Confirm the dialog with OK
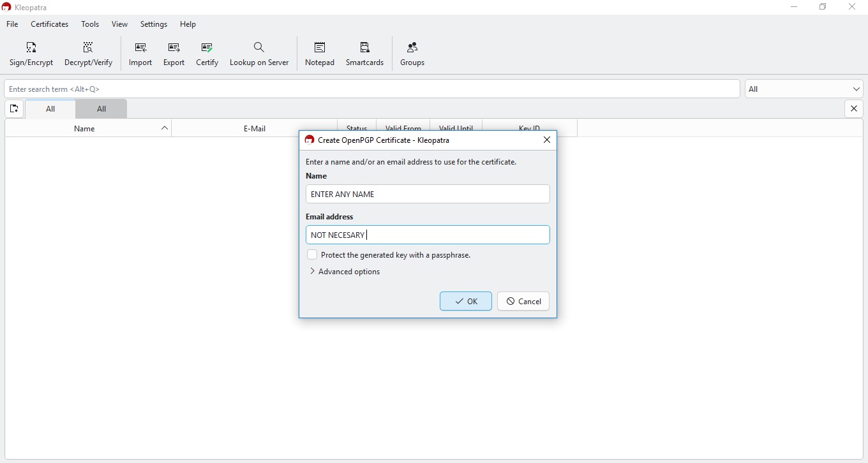 (466, 302)
